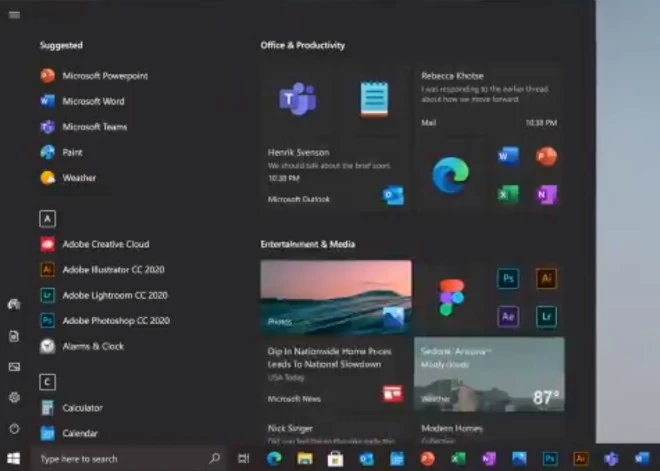
Task: Jump to letter A index header
Action: pos(47,219)
